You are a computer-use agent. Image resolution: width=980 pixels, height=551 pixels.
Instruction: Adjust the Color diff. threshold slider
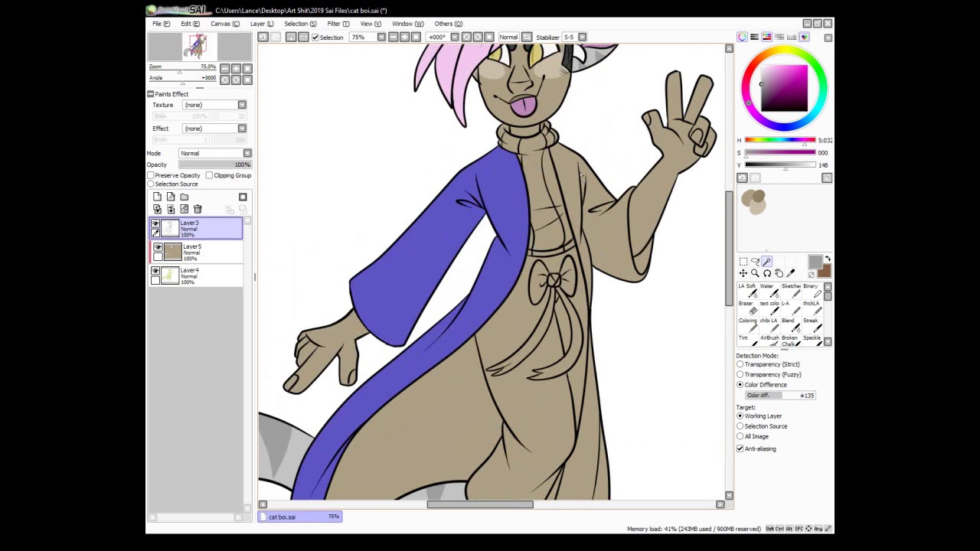(779, 396)
